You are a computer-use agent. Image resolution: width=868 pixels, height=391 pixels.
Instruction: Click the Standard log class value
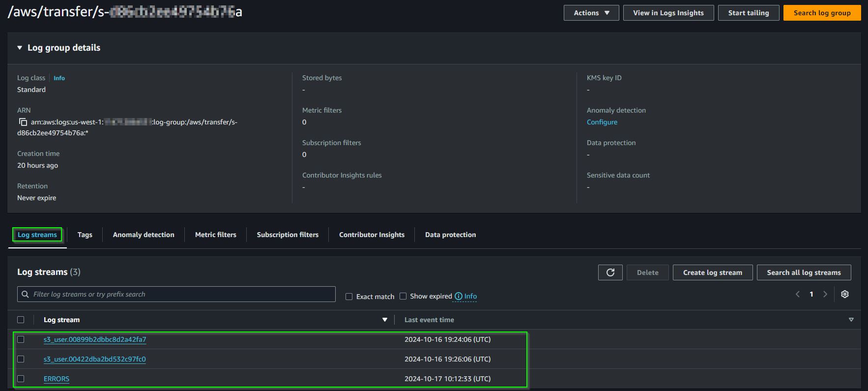click(31, 90)
